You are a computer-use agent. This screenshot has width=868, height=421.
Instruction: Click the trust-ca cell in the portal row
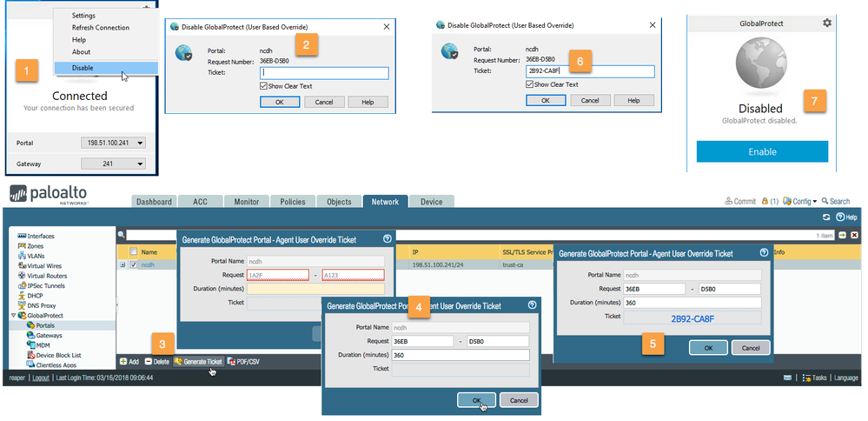(x=515, y=264)
